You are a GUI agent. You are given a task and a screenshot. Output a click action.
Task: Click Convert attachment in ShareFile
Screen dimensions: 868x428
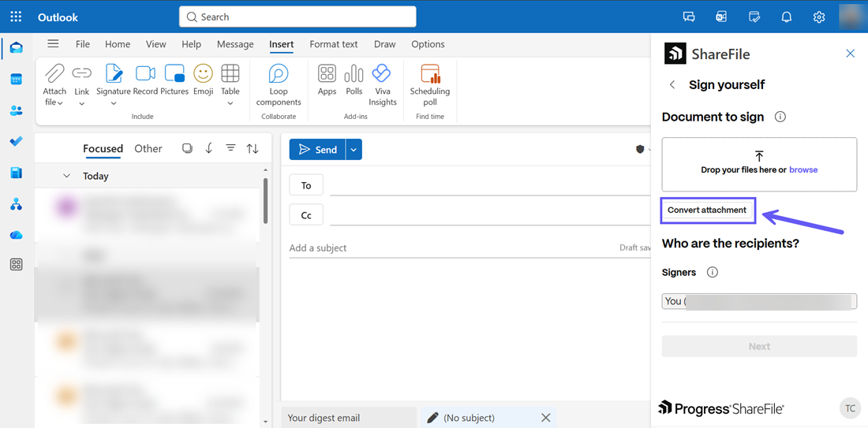(707, 210)
